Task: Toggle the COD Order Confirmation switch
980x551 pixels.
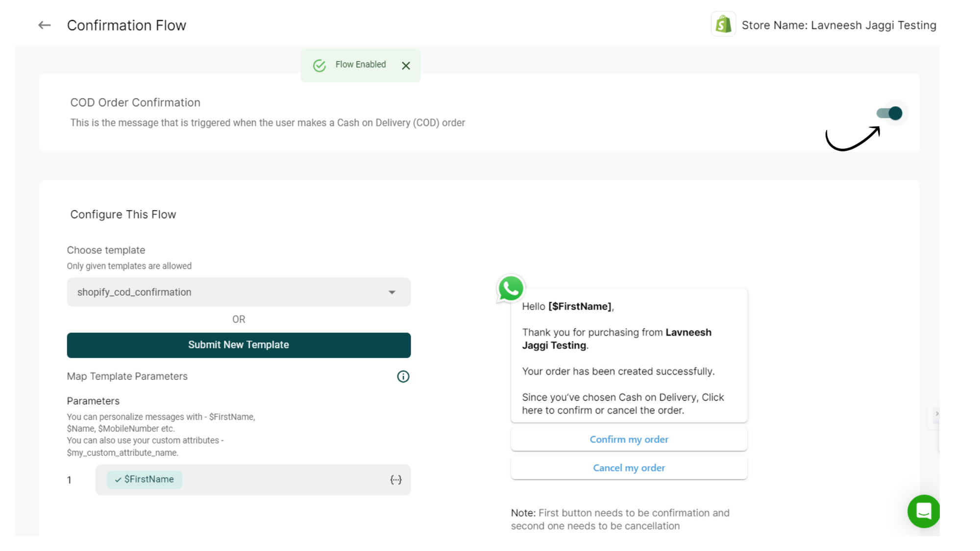Action: pos(890,113)
